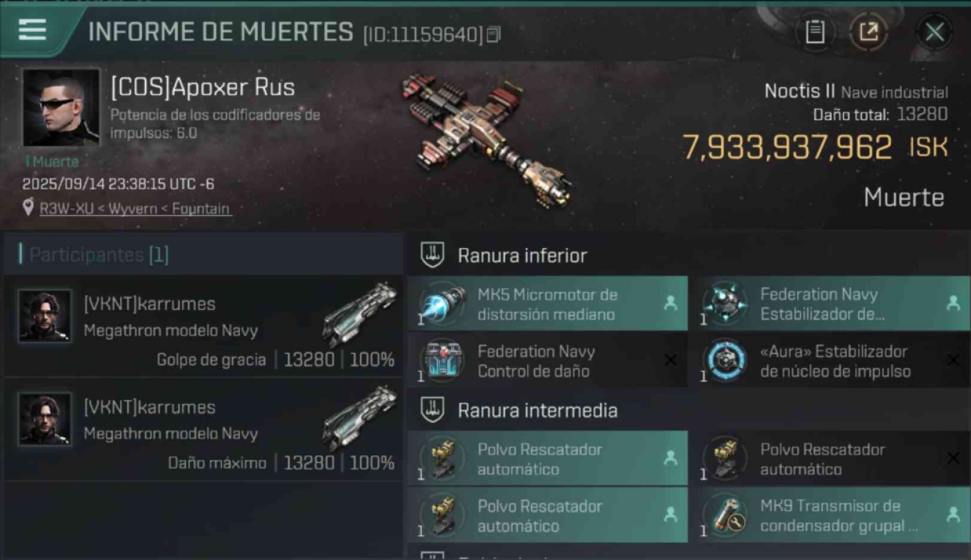Click Federation Navy Estabilizador module icon
Screen dimensions: 971x560
point(725,304)
